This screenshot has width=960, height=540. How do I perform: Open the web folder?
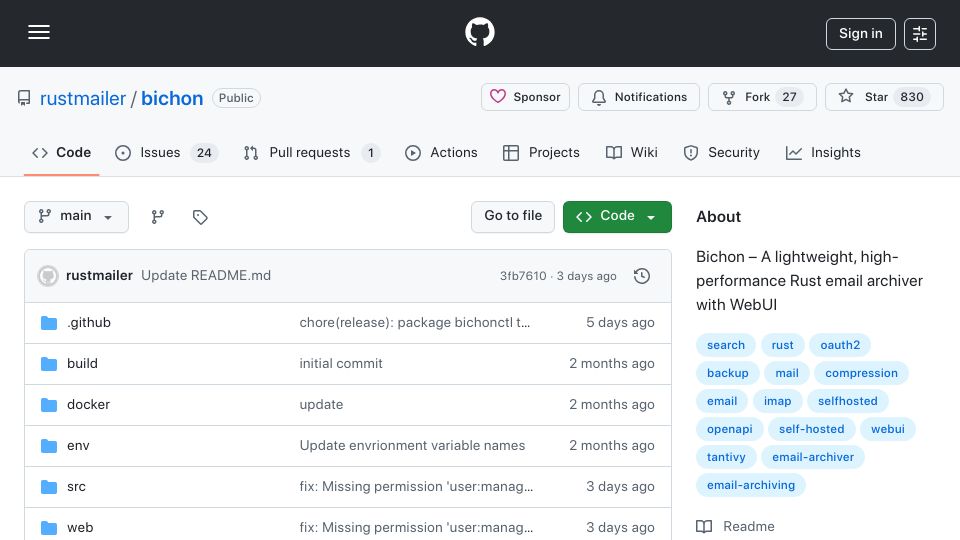(x=80, y=528)
